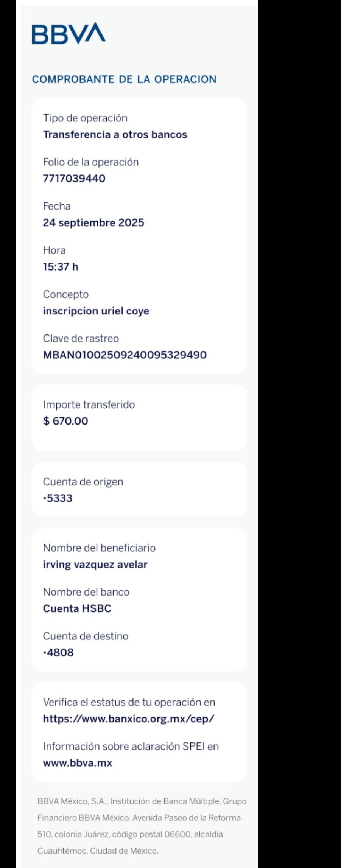
Task: Click the destination account ending 4808
Action: point(59,652)
